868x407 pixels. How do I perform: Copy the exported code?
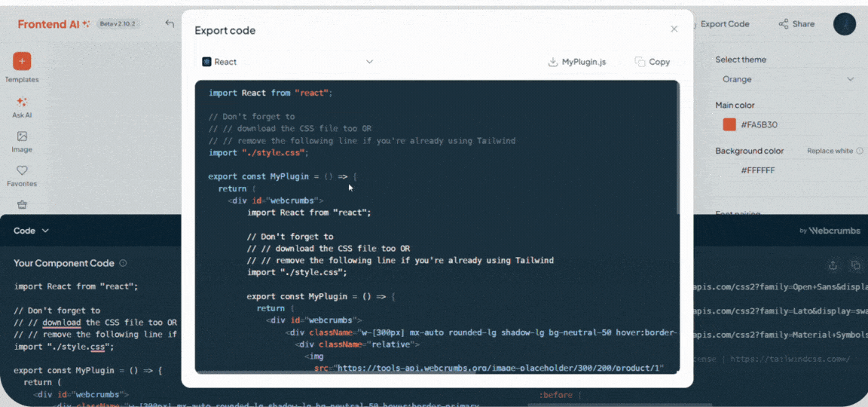652,62
